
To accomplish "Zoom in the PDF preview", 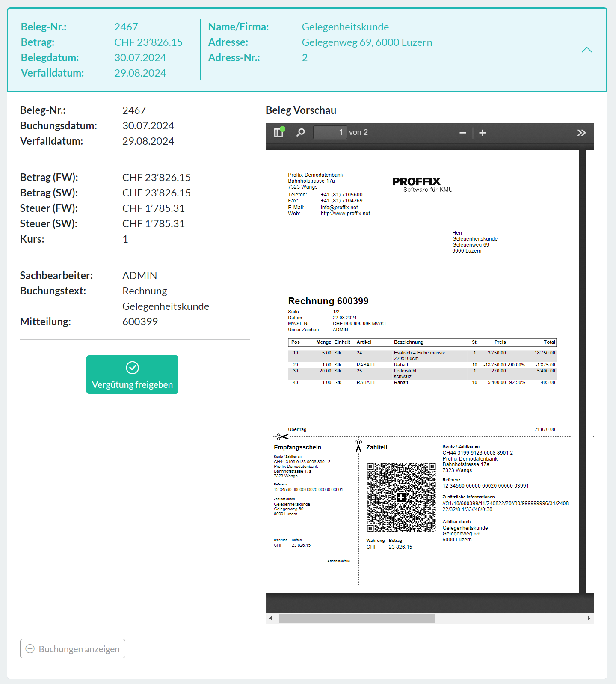I will (x=483, y=133).
